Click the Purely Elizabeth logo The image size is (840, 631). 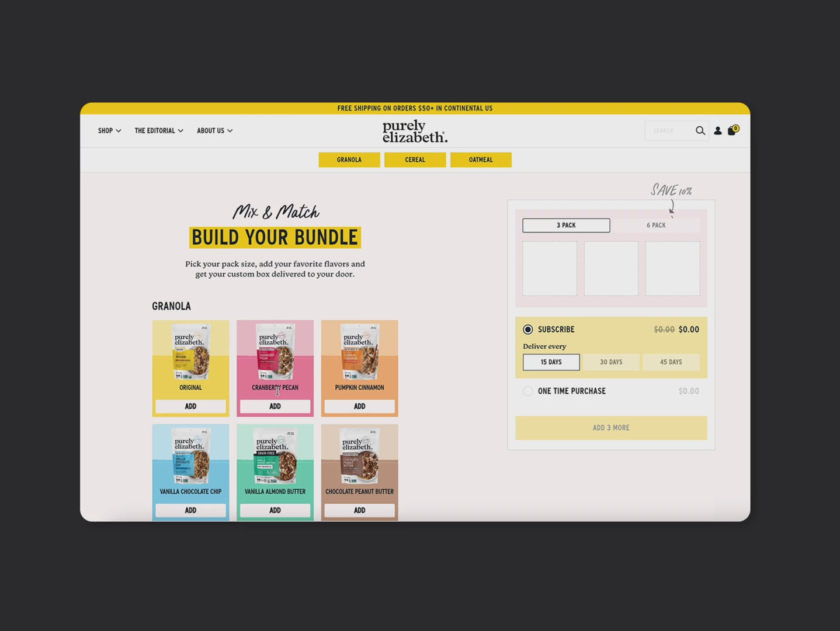(415, 131)
